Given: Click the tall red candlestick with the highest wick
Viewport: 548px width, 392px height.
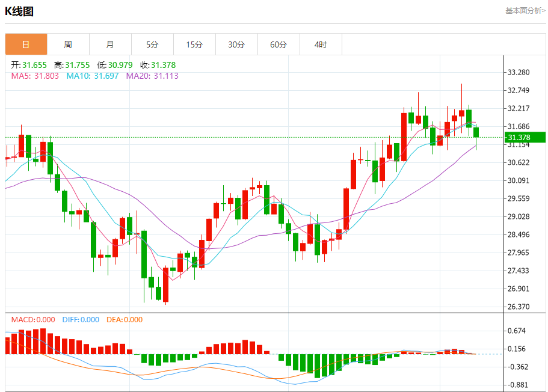Looking at the screenshot, I should (461, 113).
